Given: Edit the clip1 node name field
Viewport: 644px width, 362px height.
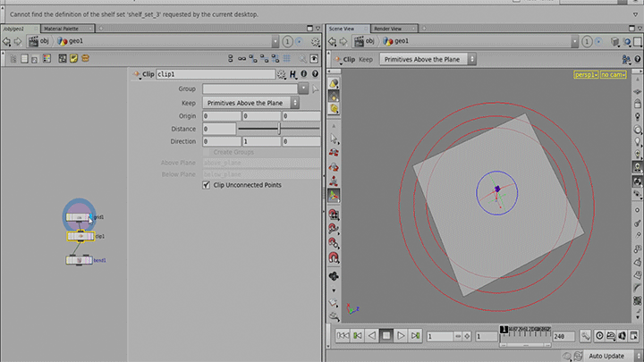Looking at the screenshot, I should (216, 74).
